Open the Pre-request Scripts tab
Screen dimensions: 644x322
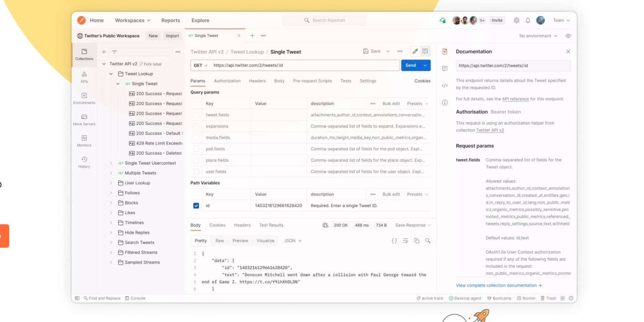312,81
